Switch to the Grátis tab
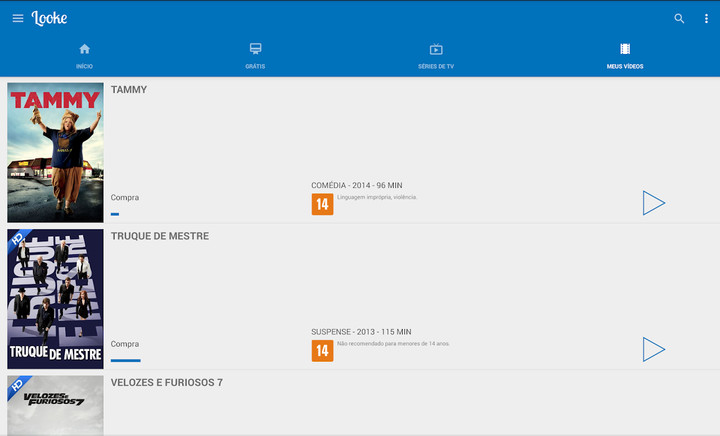 [x=255, y=55]
